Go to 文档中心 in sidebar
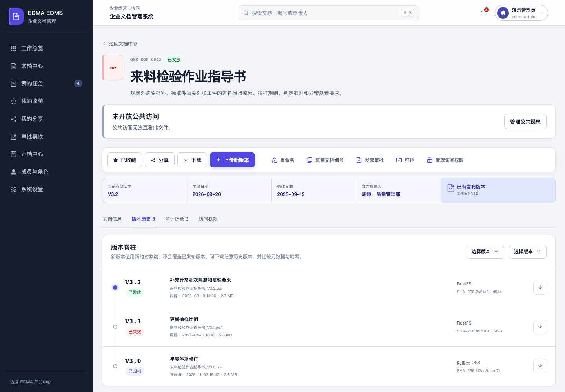 (x=46, y=66)
